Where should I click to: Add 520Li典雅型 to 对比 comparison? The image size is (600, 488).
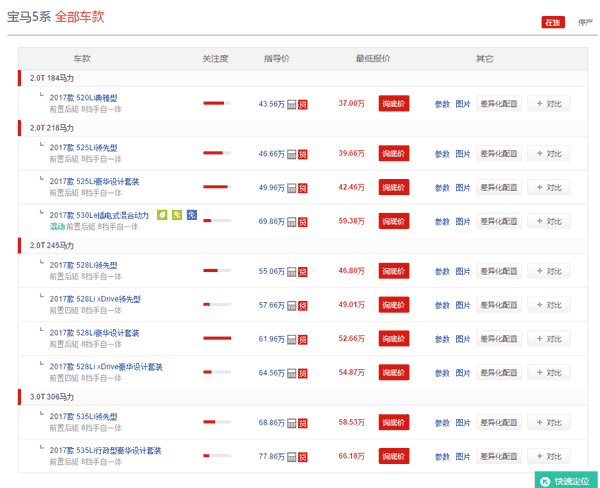(549, 103)
